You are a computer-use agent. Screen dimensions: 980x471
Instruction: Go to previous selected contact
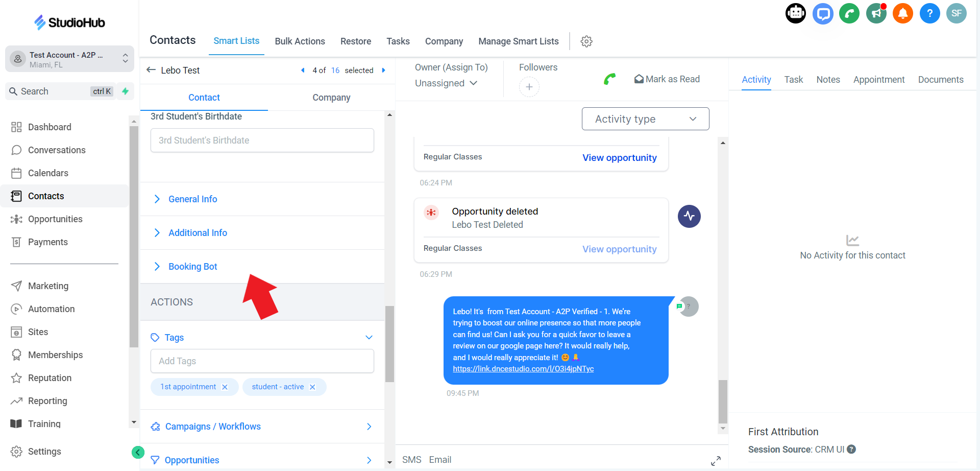(x=303, y=70)
